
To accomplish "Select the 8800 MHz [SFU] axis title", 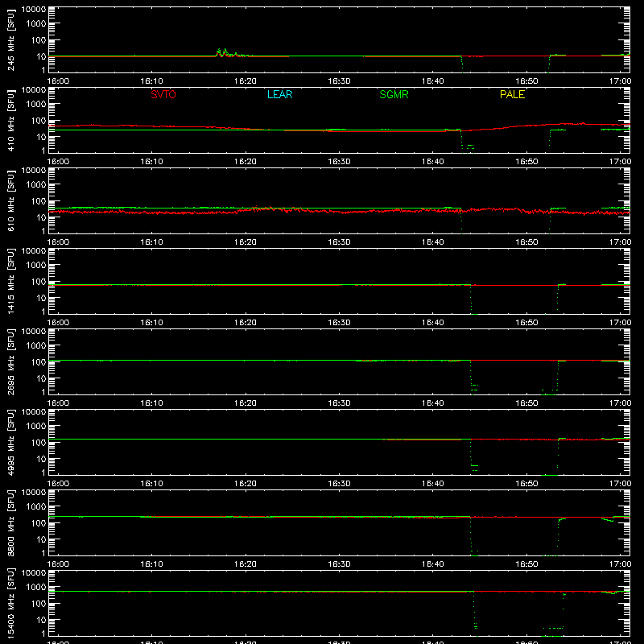I will pyautogui.click(x=10, y=522).
